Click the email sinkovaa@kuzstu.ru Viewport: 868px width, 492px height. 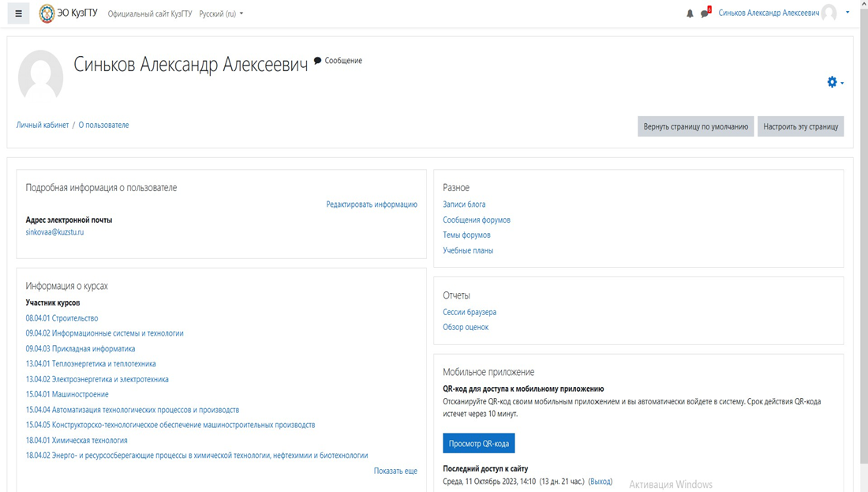54,232
